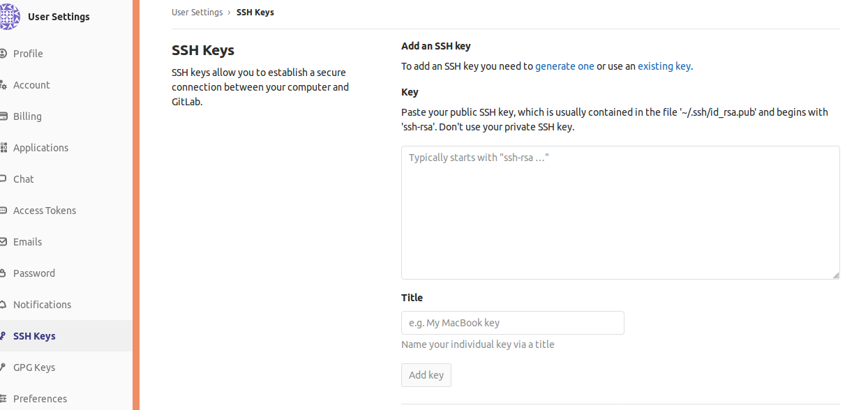Click the User Settings breadcrumb link
Screen dimensions: 868x410
coord(197,13)
